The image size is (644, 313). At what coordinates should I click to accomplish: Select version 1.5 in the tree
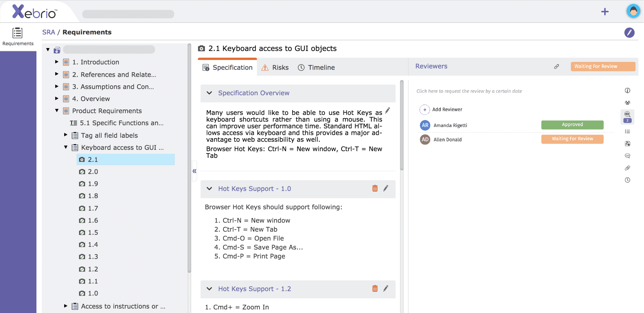tap(89, 232)
